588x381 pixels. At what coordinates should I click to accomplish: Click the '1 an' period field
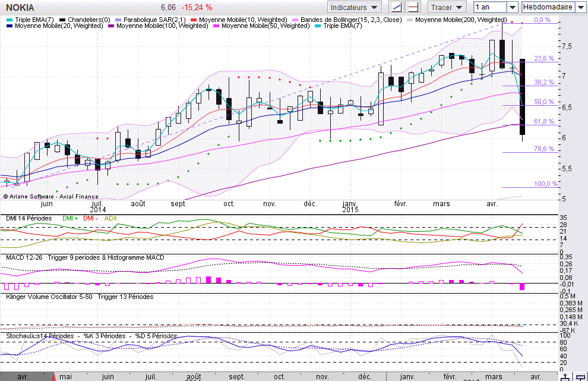(x=490, y=7)
